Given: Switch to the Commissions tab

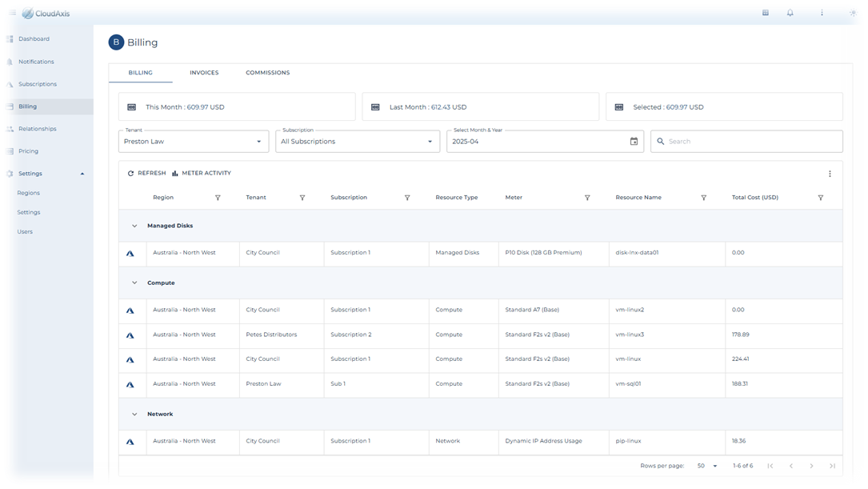Looking at the screenshot, I should (268, 73).
